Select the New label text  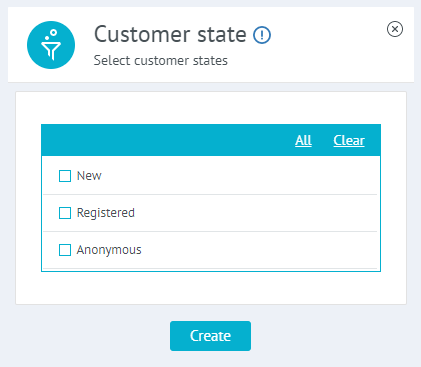tap(89, 176)
